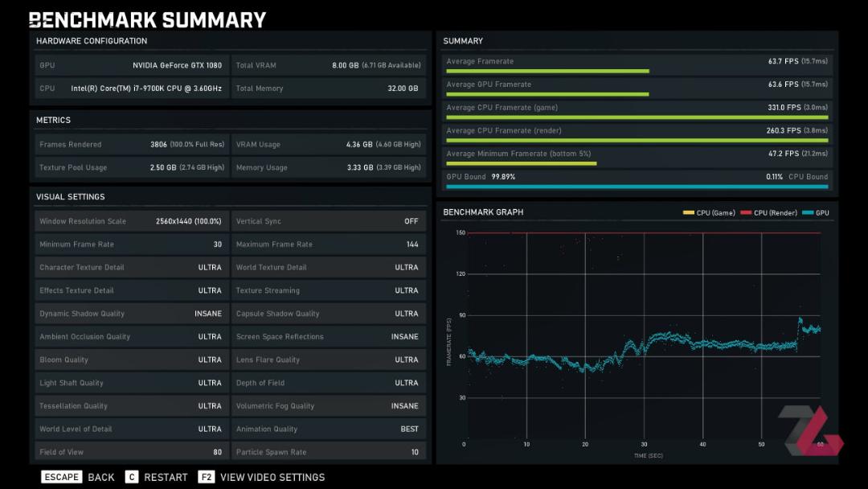Click Animation Quality BEST row
The image size is (868, 489).
(328, 429)
